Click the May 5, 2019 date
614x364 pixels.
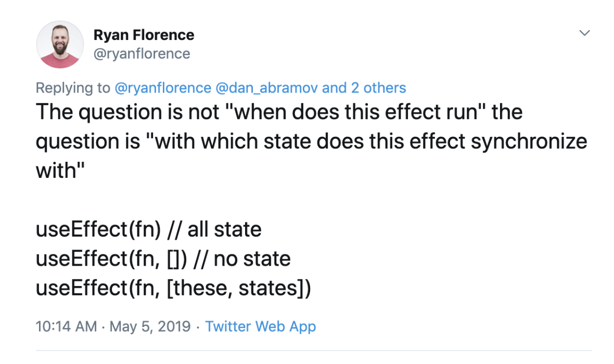[x=149, y=327]
